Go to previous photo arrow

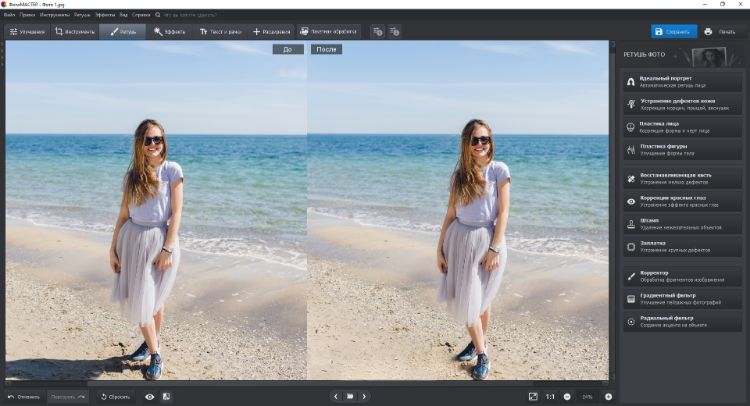coord(336,397)
